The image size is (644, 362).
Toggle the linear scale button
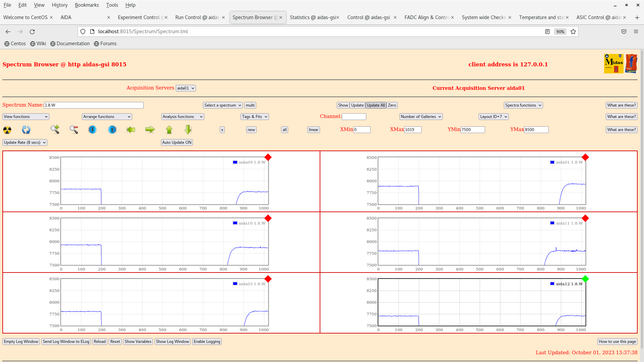pyautogui.click(x=313, y=130)
